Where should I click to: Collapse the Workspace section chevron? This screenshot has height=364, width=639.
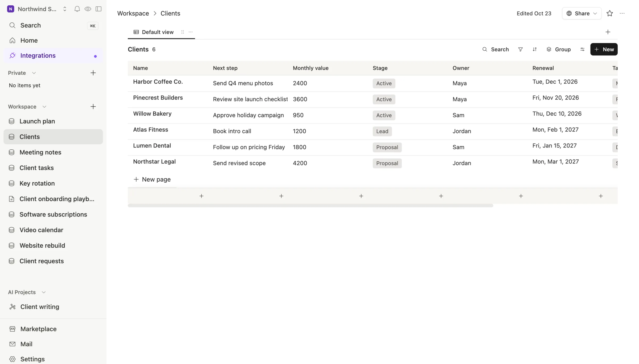44,107
